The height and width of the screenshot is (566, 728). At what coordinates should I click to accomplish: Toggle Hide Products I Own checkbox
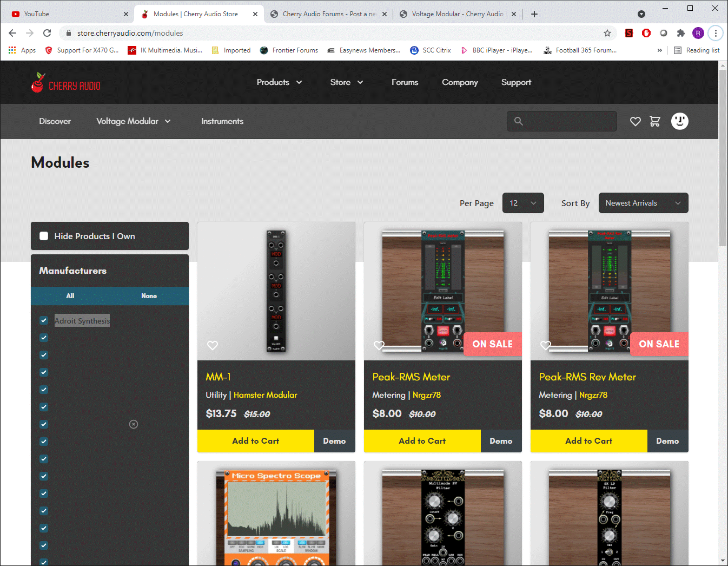pyautogui.click(x=44, y=236)
